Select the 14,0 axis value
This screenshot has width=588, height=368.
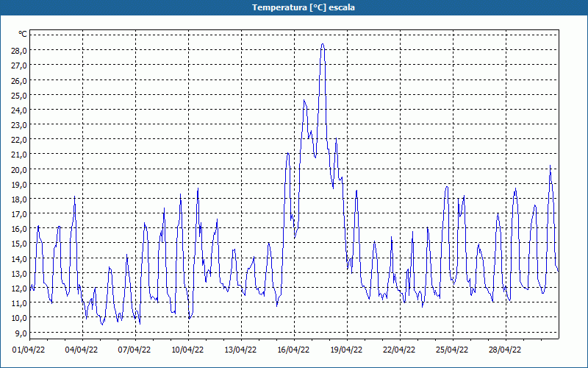tap(19, 258)
